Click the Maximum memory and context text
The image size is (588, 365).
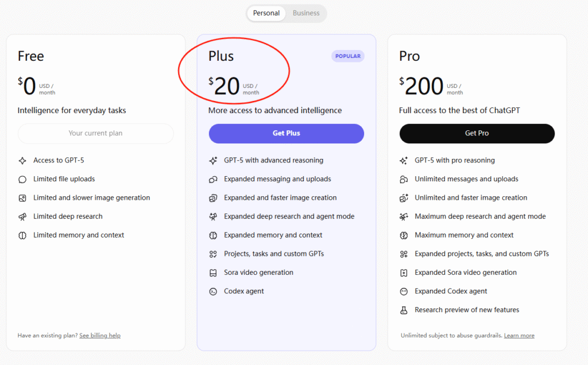[464, 235]
